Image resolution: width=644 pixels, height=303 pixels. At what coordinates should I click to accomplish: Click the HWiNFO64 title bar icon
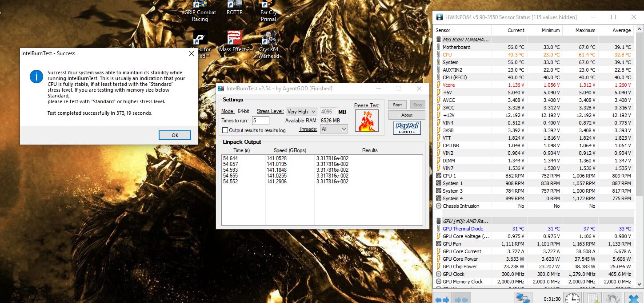tap(439, 17)
